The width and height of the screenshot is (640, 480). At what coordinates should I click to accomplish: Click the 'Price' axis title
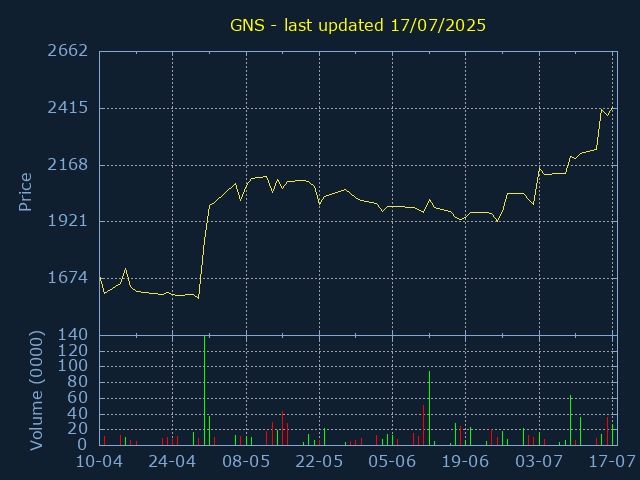25,192
